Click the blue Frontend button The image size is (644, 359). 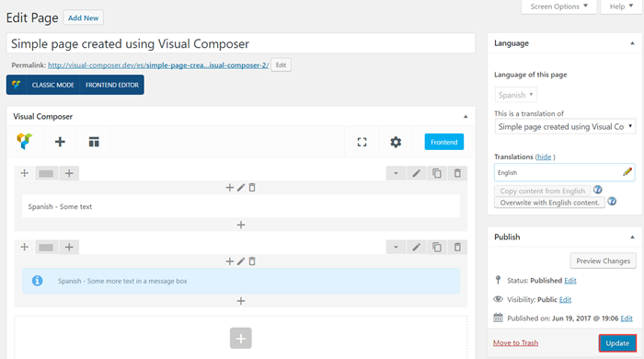[444, 142]
